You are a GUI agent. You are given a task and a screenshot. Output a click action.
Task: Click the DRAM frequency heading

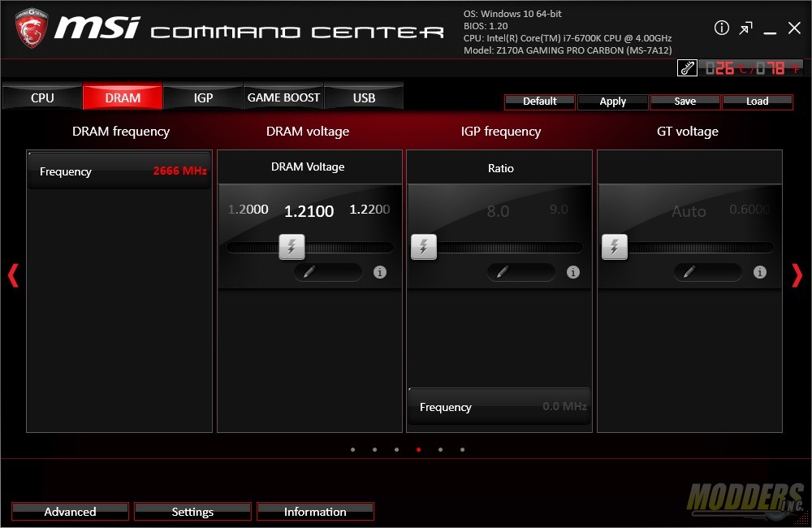(x=121, y=132)
